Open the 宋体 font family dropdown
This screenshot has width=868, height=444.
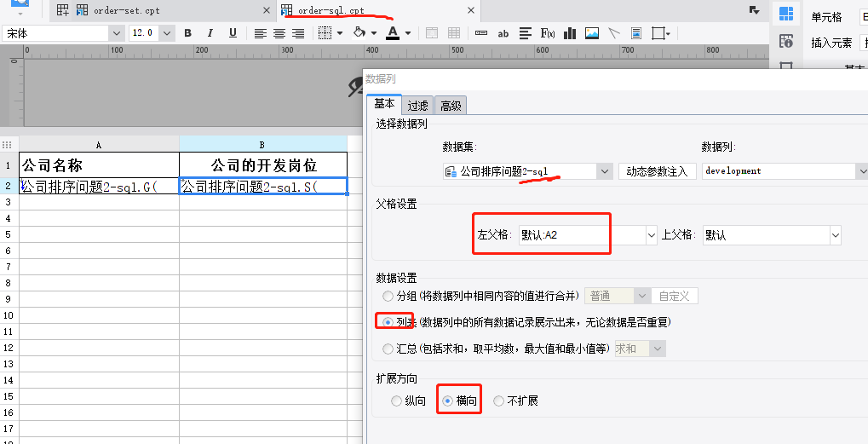[x=116, y=33]
